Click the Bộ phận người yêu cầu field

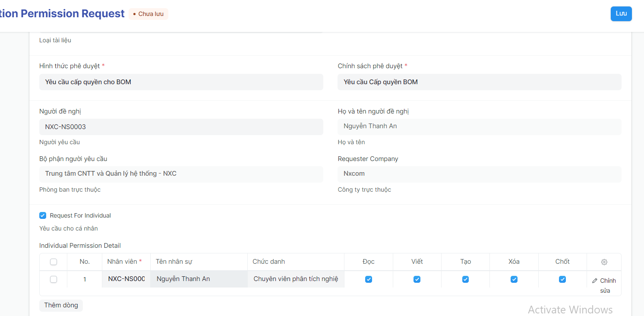pyautogui.click(x=181, y=174)
